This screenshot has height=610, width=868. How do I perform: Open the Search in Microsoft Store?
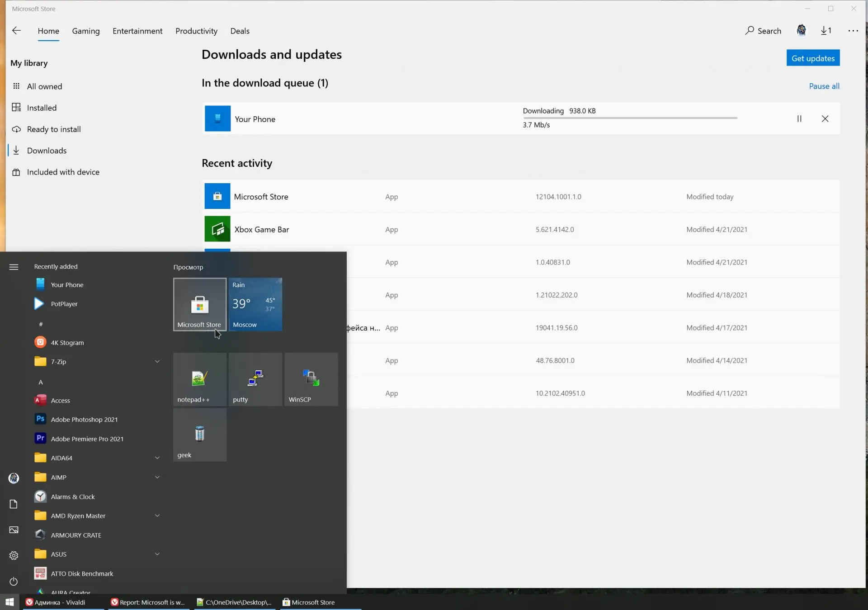[763, 31]
